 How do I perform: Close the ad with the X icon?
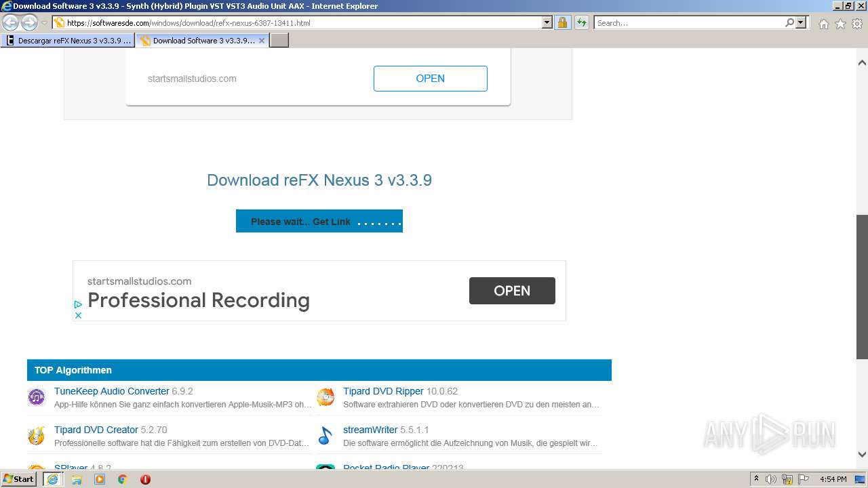tap(78, 315)
